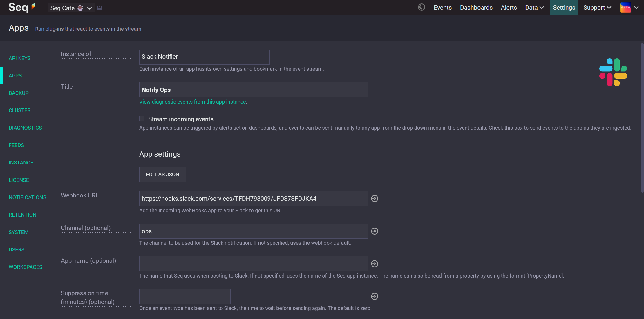Click the Webhook URL input field
This screenshot has width=644, height=319.
(x=254, y=198)
